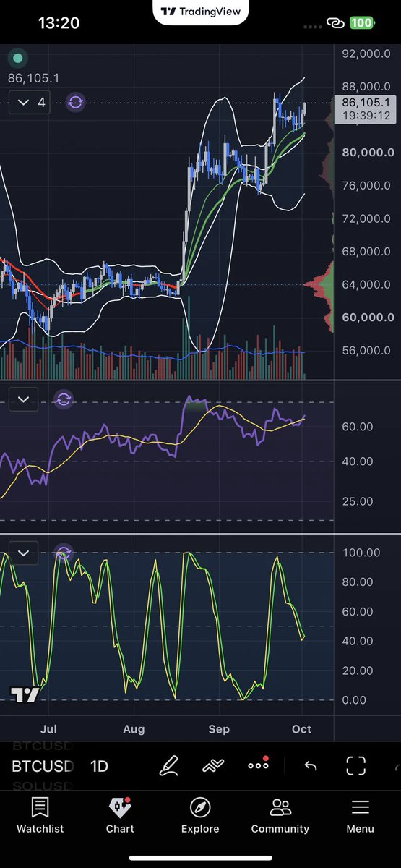Tap the Jul date on time axis
Image resolution: width=401 pixels, height=868 pixels.
(48, 728)
